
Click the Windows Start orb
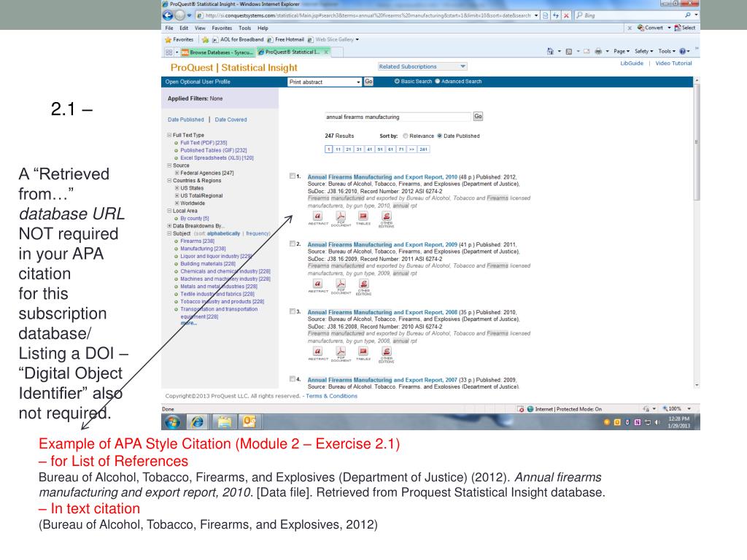point(172,422)
